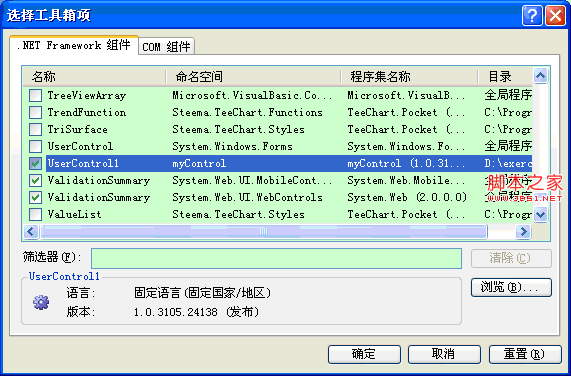Switch to the COM 组件 tab
The width and height of the screenshot is (571, 376).
click(166, 47)
